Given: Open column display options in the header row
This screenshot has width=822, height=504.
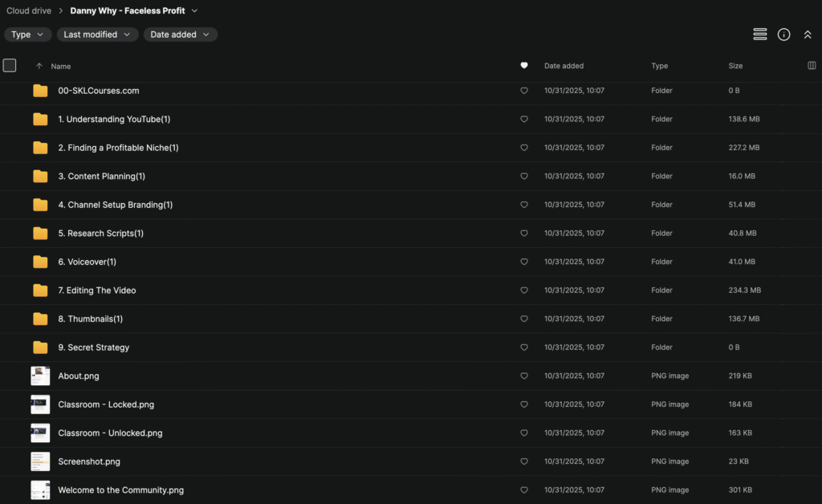Looking at the screenshot, I should click(x=812, y=66).
